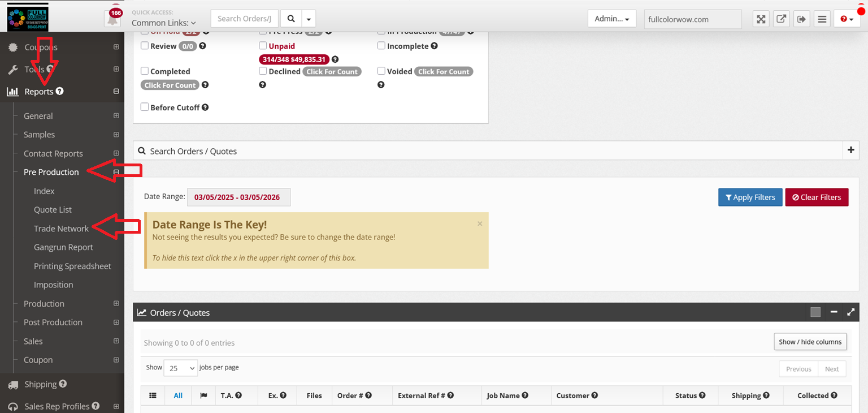
Task: Click the gray color square in Orders header
Action: click(x=815, y=312)
